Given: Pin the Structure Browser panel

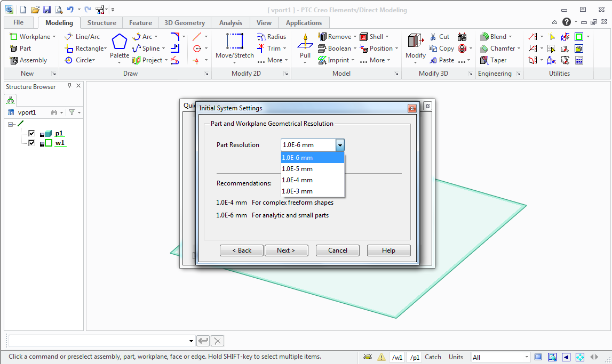Looking at the screenshot, I should (69, 86).
